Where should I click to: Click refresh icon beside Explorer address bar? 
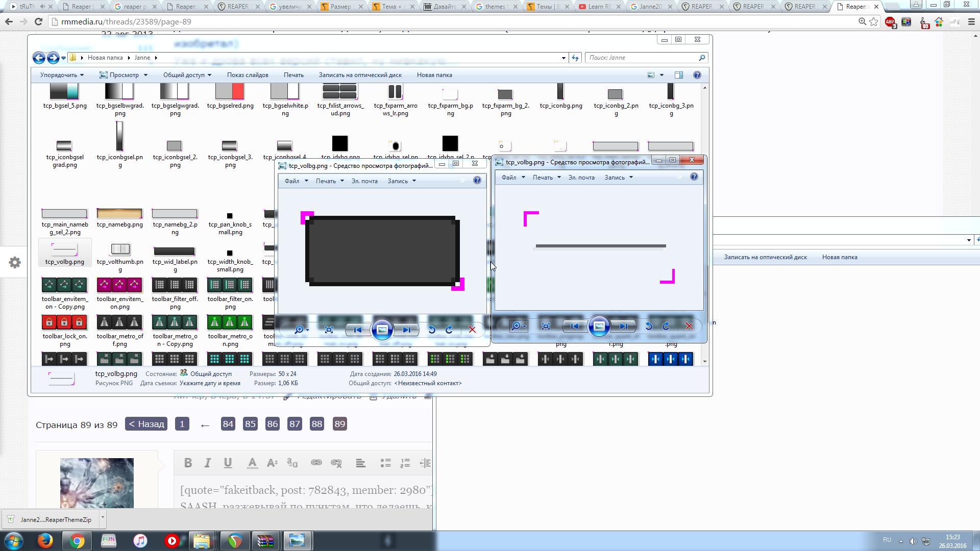click(x=575, y=58)
